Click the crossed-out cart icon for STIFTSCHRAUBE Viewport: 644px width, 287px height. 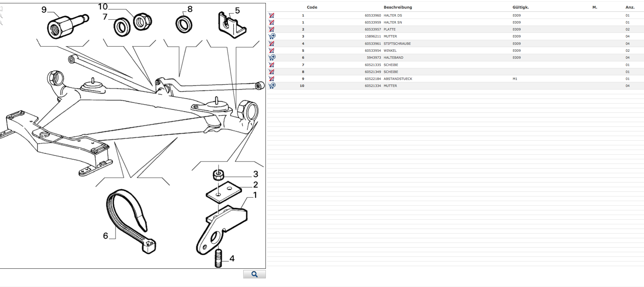pos(271,43)
